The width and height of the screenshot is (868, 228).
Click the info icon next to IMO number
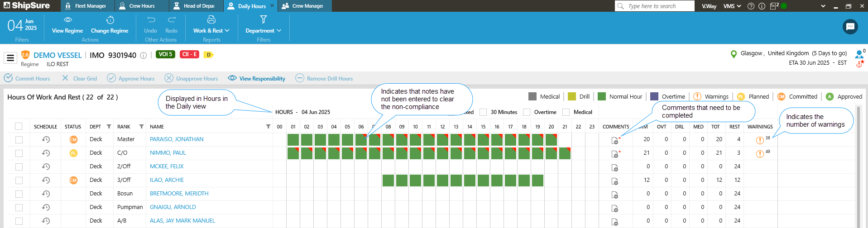[x=143, y=55]
